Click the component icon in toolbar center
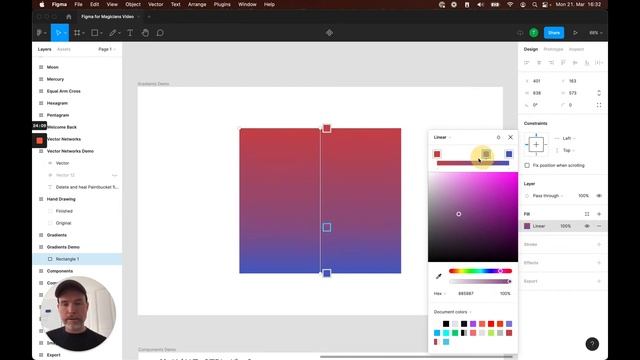Image resolution: width=640 pixels, height=360 pixels. coord(329,33)
